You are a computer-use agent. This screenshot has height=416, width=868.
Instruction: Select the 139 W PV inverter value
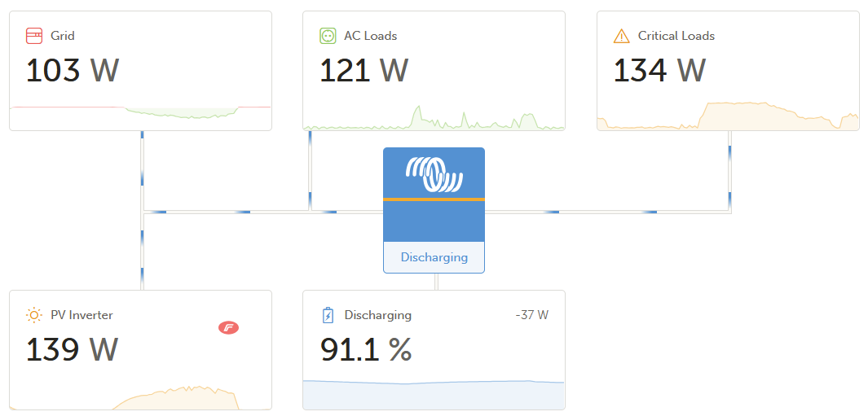(x=73, y=349)
